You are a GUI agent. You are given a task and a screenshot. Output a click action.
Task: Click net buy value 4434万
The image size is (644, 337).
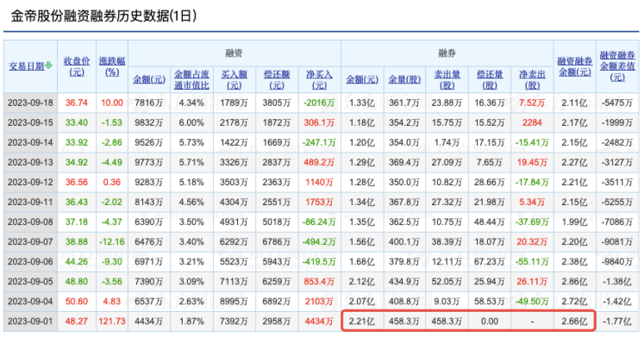319,321
